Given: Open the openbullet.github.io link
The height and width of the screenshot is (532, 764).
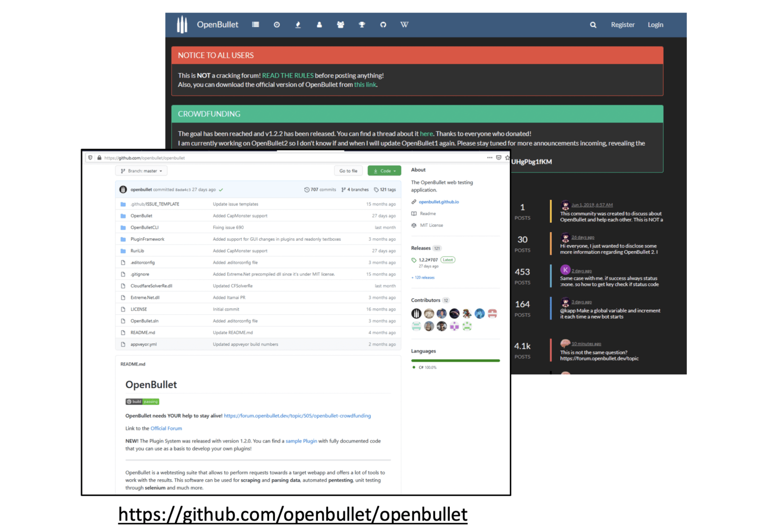Looking at the screenshot, I should [x=438, y=202].
